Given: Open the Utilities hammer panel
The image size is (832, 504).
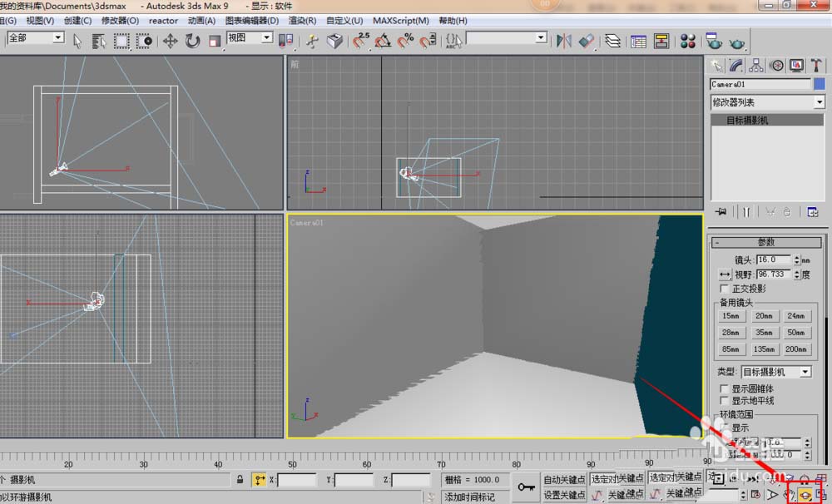Looking at the screenshot, I should click(817, 66).
